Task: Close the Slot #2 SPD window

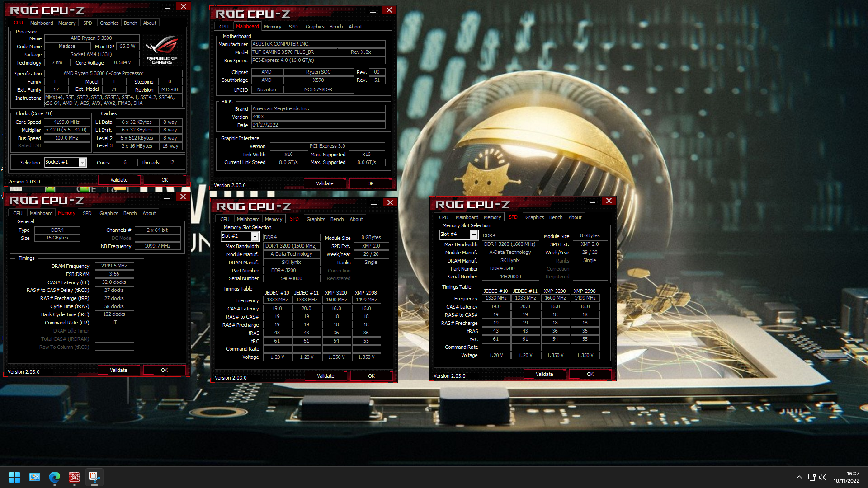Action: 390,202
